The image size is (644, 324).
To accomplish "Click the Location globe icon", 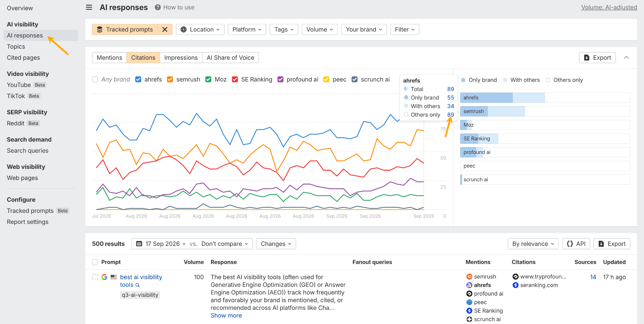I will coord(184,29).
